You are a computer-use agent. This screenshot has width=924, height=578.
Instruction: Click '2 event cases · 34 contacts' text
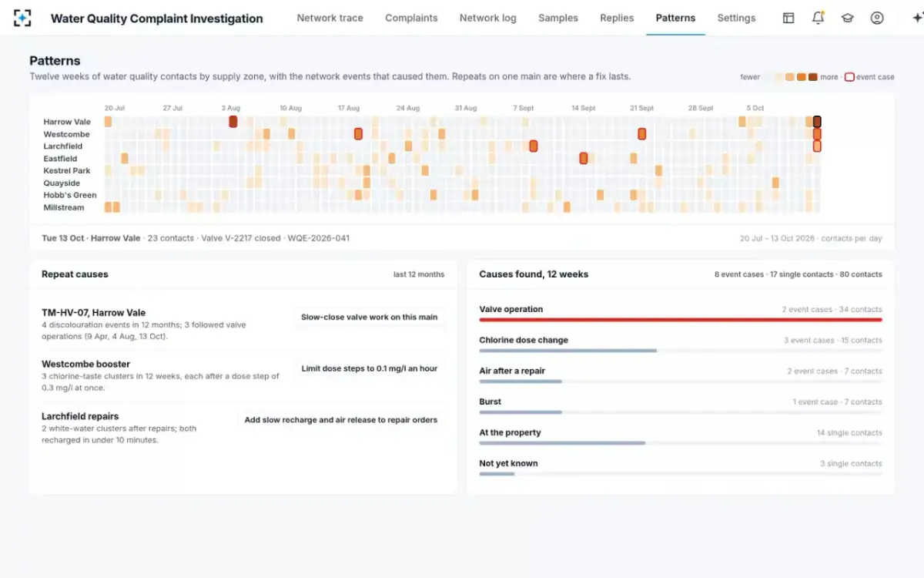pyautogui.click(x=832, y=310)
